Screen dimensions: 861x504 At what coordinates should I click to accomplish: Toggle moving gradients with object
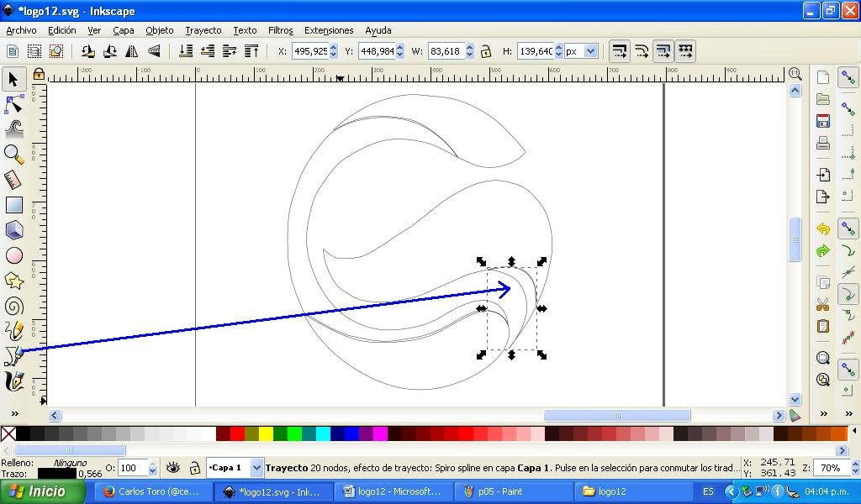point(663,51)
